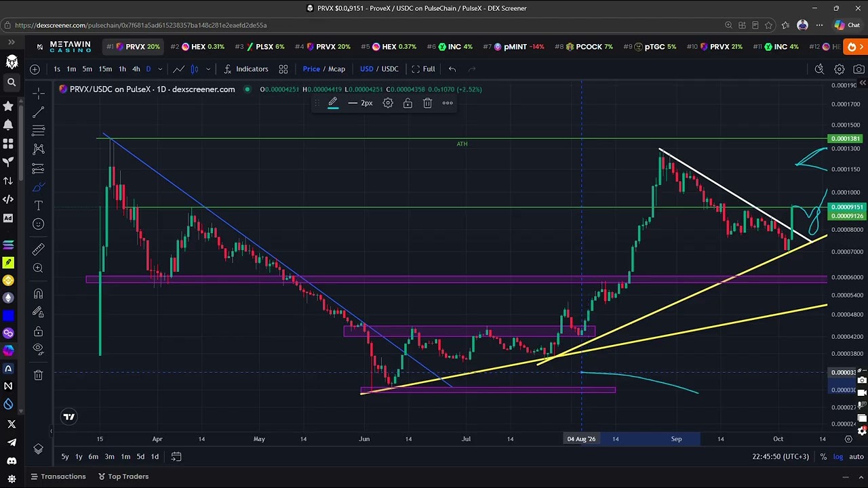
Task: Switch to the Top Traders tab
Action: tap(122, 476)
